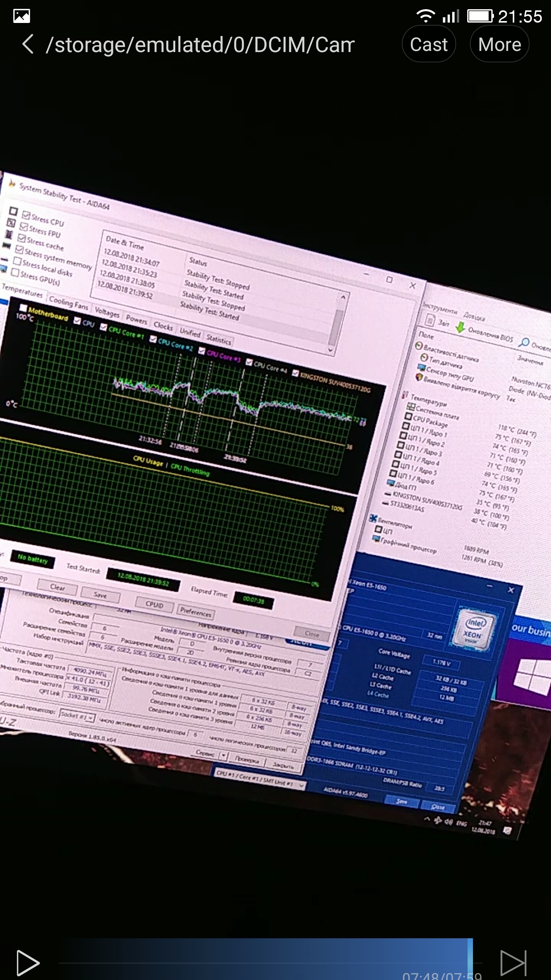Select the ЦП 1 / Ядро 6 row
551x980 pixels.
pyautogui.click(x=412, y=478)
